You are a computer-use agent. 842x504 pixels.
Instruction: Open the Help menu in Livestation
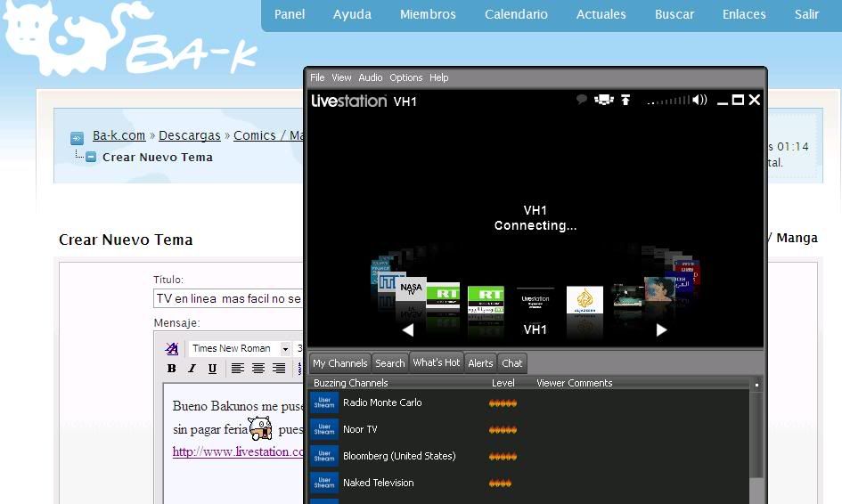[x=438, y=77]
